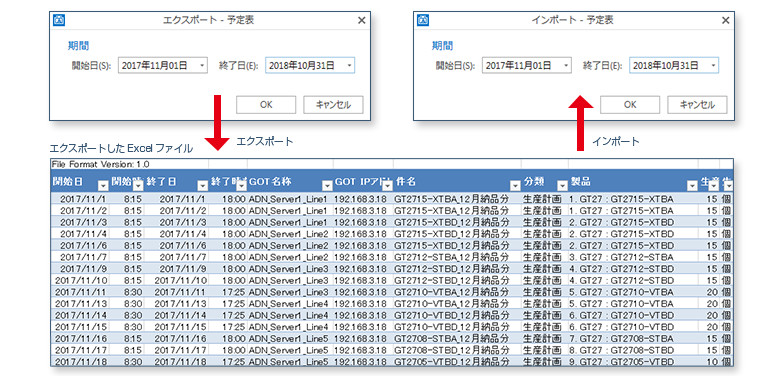This screenshot has width=780, height=387.
Task: Open the filter dropdown for the 製品 column
Action: coord(691,186)
